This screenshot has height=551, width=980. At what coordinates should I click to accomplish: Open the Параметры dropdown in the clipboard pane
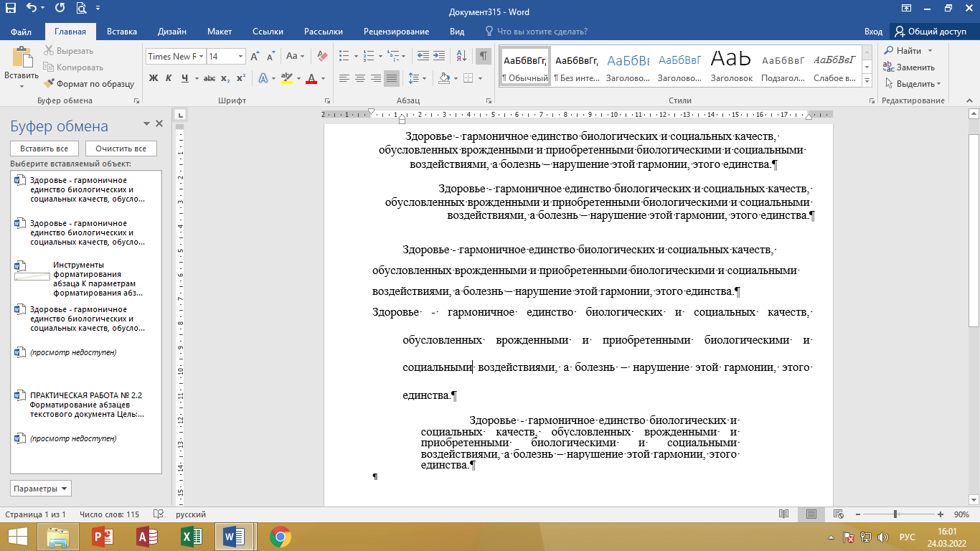[41, 489]
